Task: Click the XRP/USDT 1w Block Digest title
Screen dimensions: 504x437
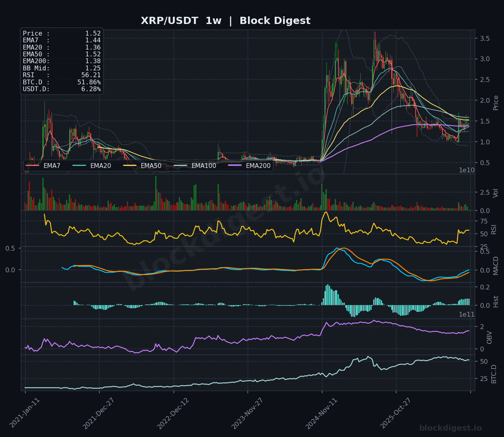Action: [226, 21]
